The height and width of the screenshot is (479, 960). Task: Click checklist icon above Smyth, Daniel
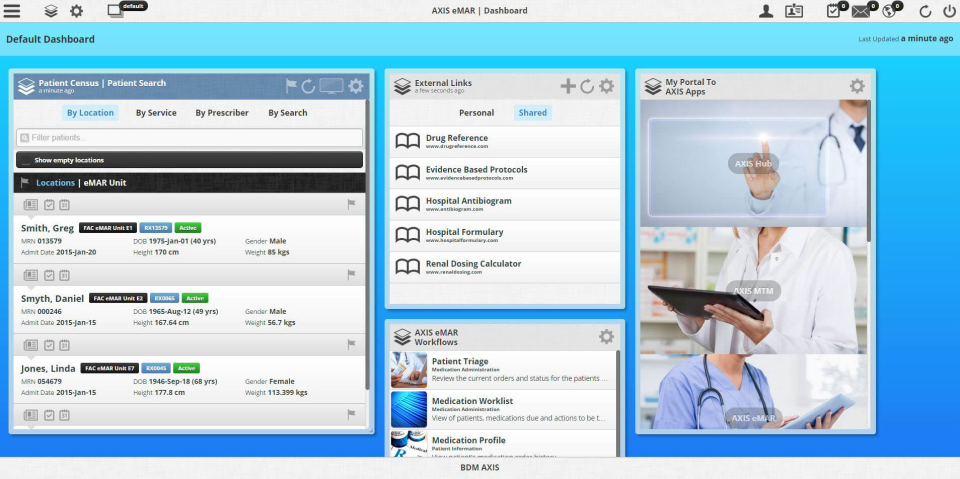[49, 275]
